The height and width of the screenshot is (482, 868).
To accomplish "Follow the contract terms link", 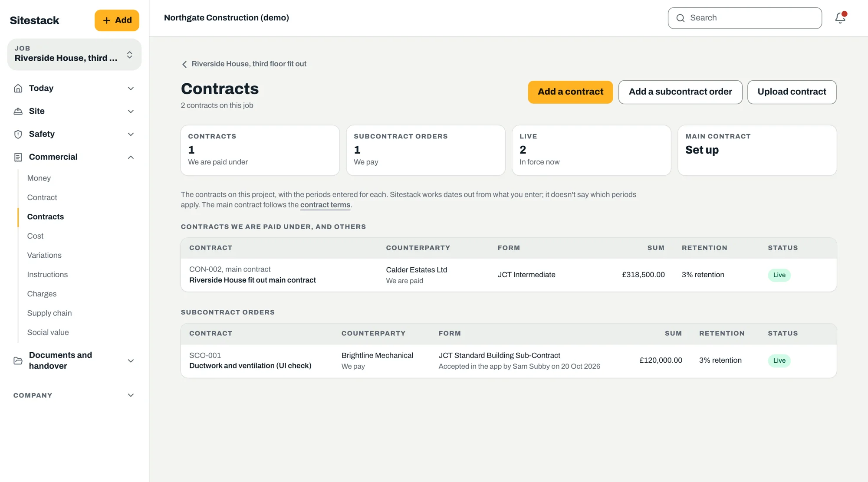I will (x=325, y=205).
